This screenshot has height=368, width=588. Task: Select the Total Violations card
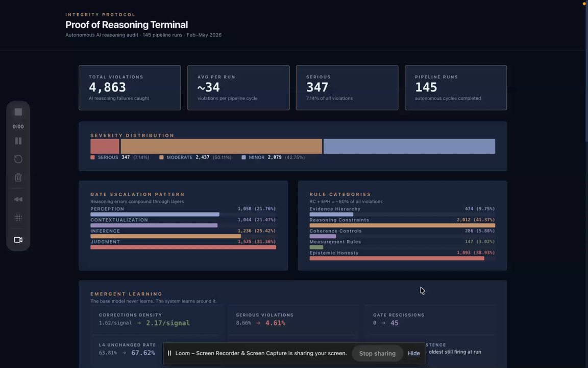coord(130,88)
